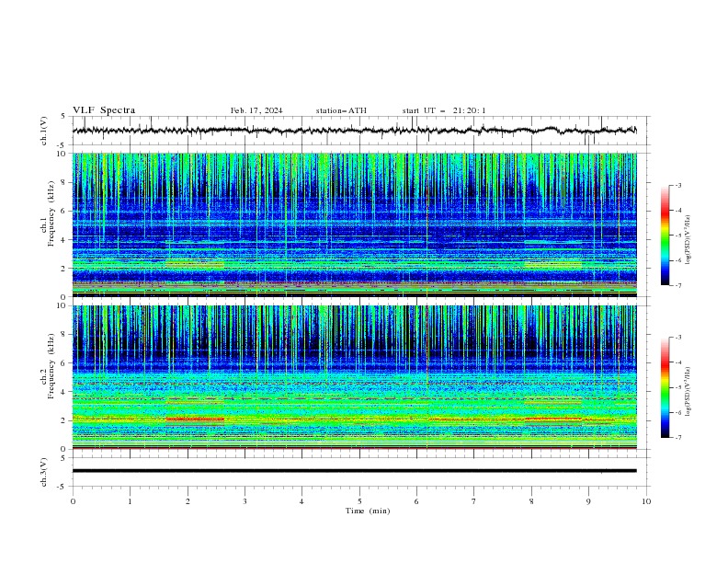Click time axis tick label "1" at bottom

(x=130, y=501)
